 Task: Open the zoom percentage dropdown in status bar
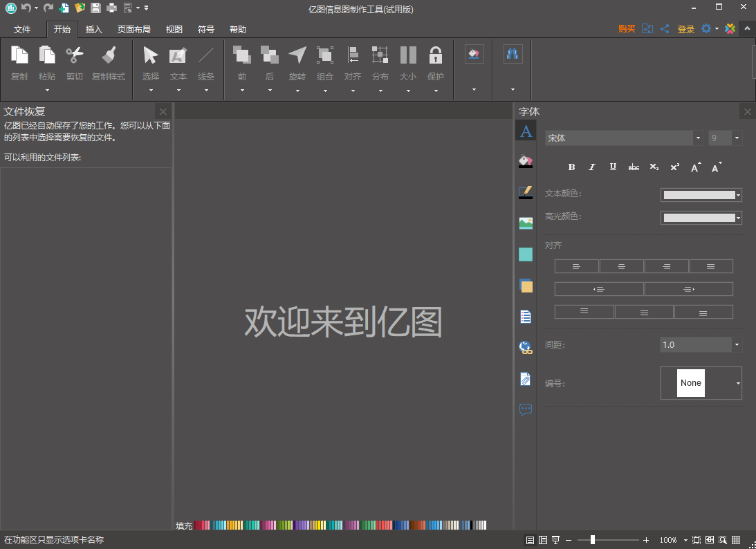coord(685,540)
